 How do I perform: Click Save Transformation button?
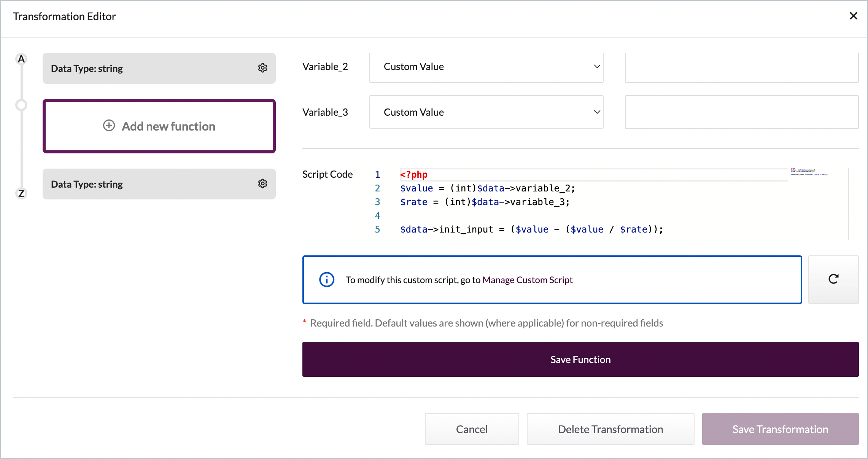pos(780,429)
